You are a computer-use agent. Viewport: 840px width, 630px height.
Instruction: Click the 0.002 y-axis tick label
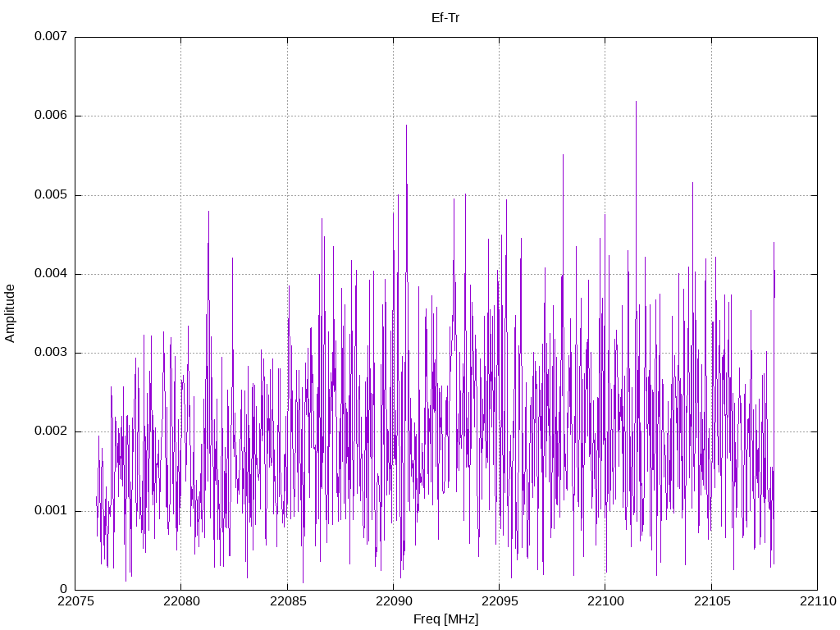pos(51,431)
